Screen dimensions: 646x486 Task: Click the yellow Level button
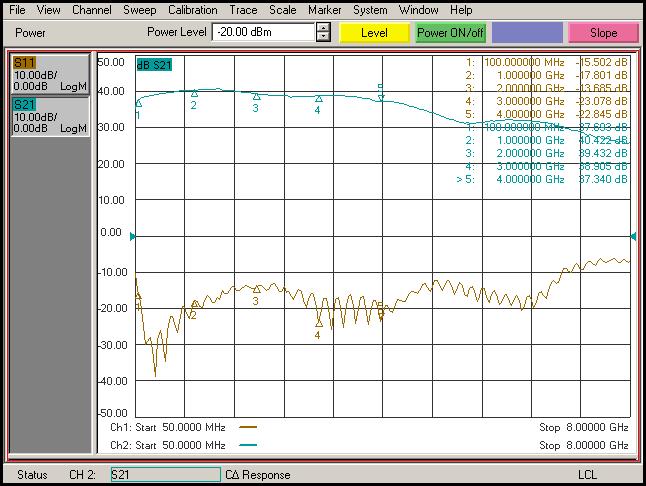click(374, 33)
